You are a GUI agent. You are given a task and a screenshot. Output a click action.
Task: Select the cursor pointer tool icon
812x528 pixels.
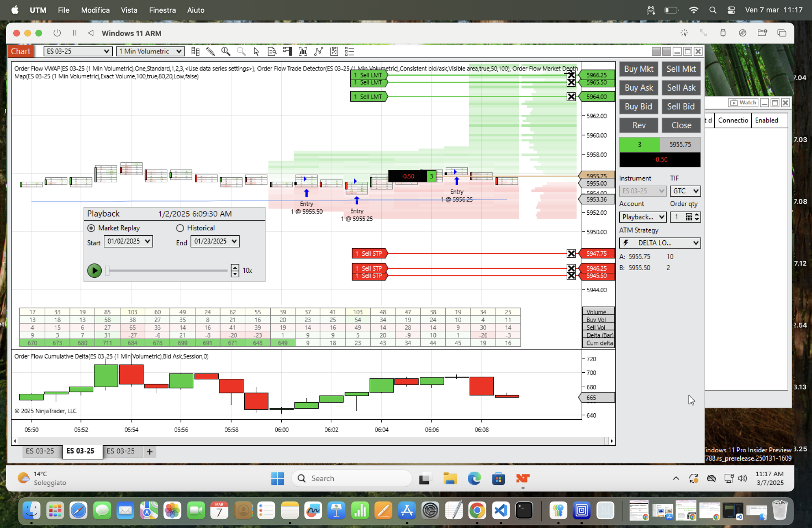pyautogui.click(x=257, y=51)
